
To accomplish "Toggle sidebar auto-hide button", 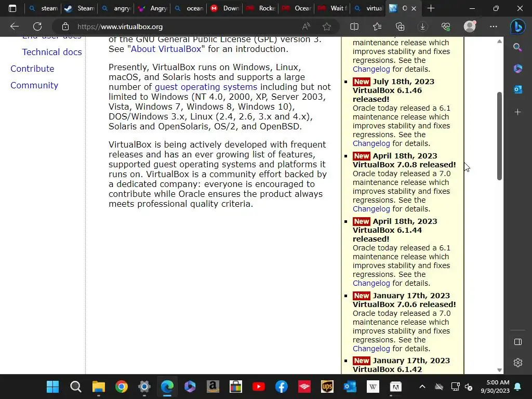I will (518, 342).
